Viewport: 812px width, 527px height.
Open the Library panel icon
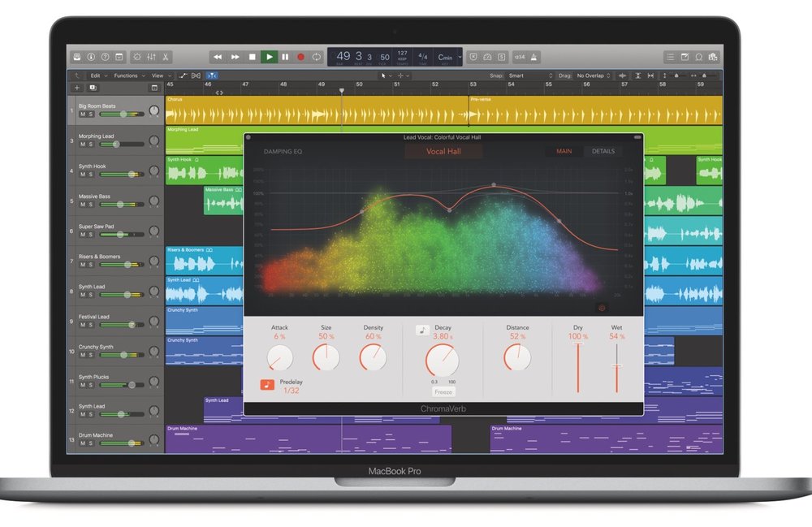pos(77,57)
